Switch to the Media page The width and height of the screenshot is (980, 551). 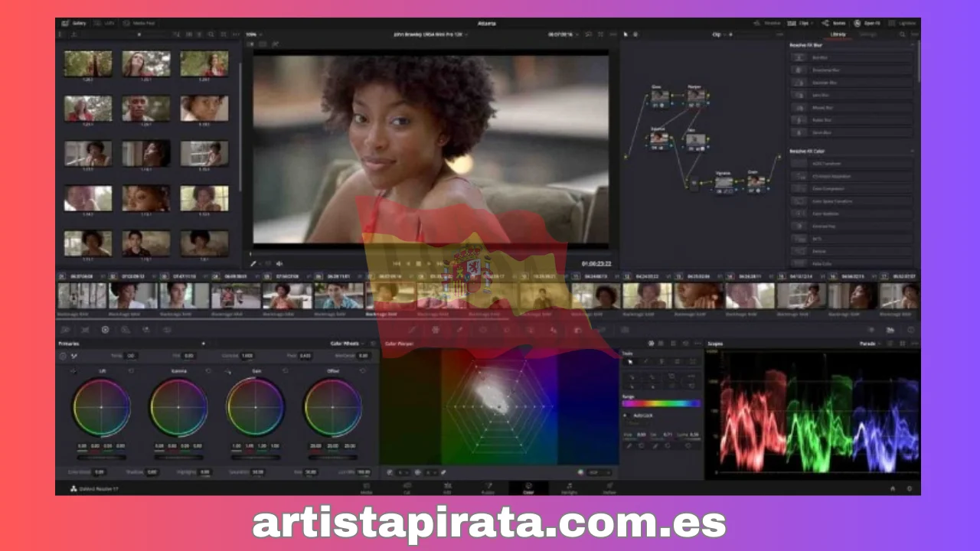366,487
